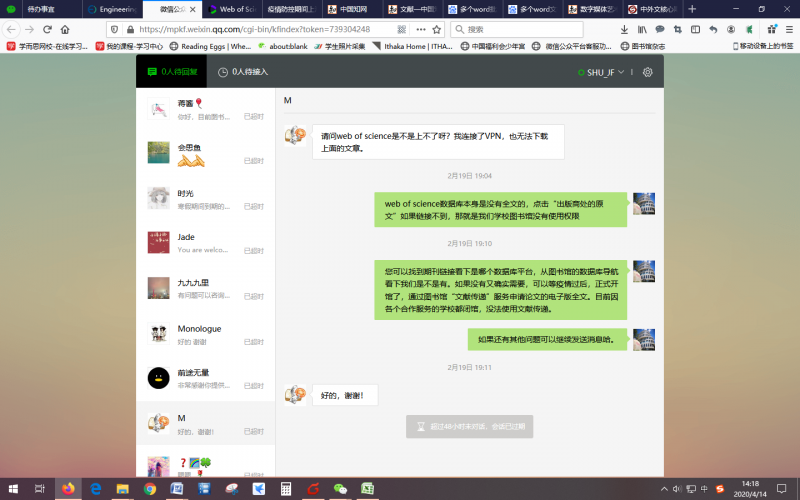Click the undo arrow toolbar icon
Screen dimensions: 800x500
coord(713,30)
